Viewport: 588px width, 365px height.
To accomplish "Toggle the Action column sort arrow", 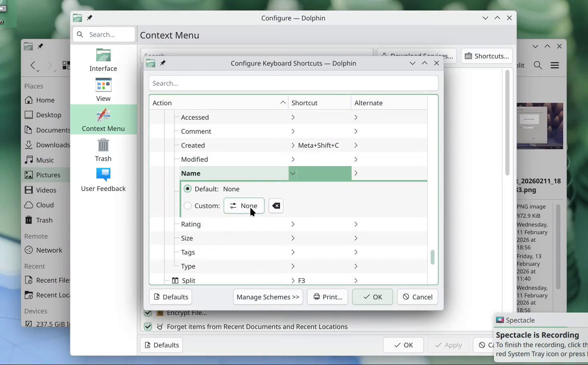I will 283,102.
